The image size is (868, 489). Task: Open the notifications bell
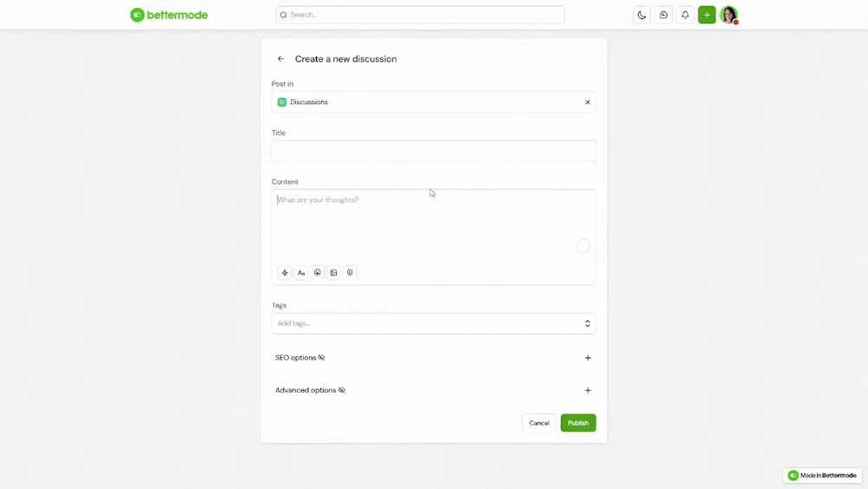[685, 15]
